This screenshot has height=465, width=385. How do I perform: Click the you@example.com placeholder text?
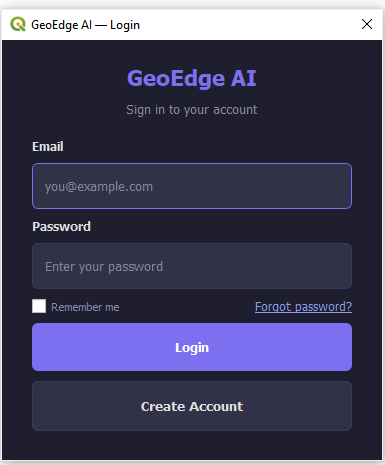[x=99, y=187]
